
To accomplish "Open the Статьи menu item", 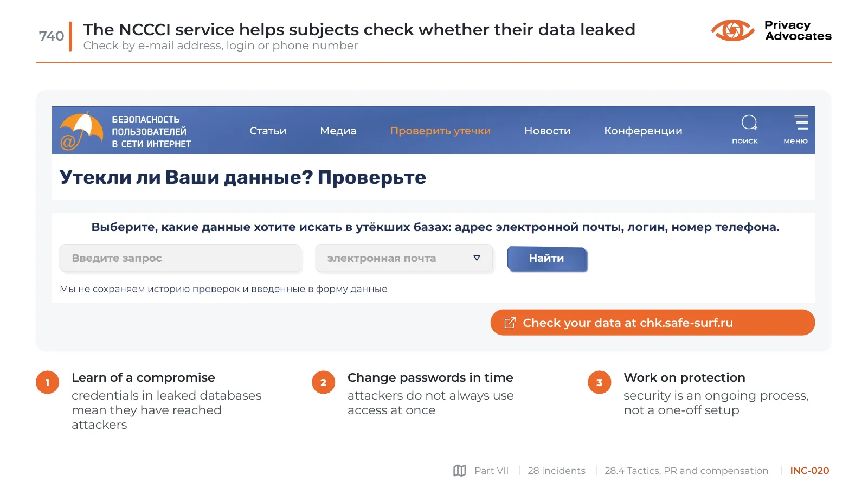I will click(268, 131).
